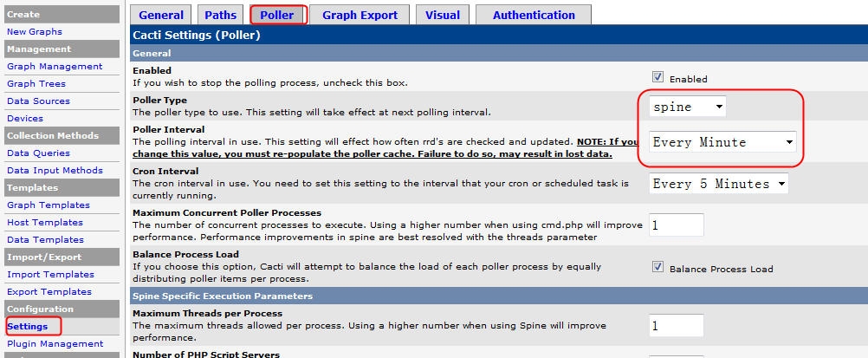Open Graph Trees link
This screenshot has width=868, height=358.
point(36,84)
